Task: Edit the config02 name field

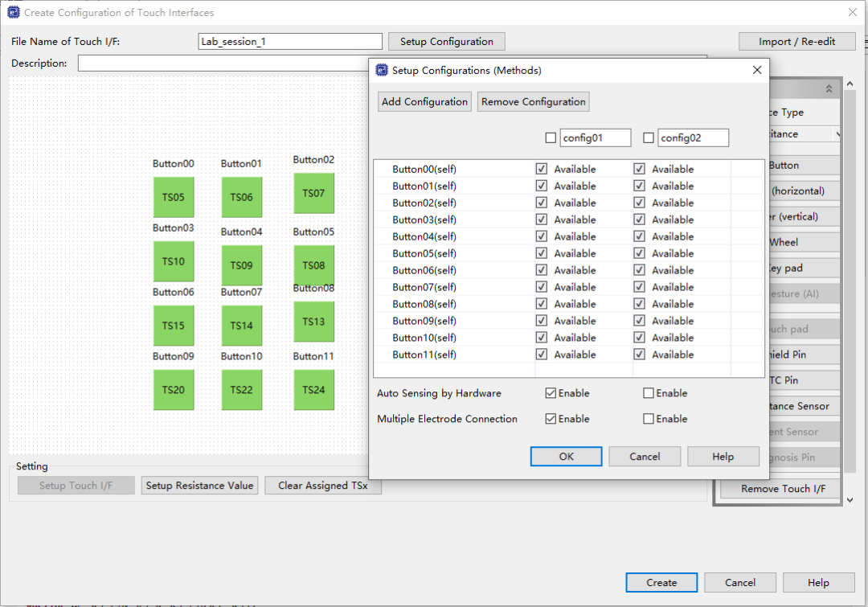Action: (693, 138)
